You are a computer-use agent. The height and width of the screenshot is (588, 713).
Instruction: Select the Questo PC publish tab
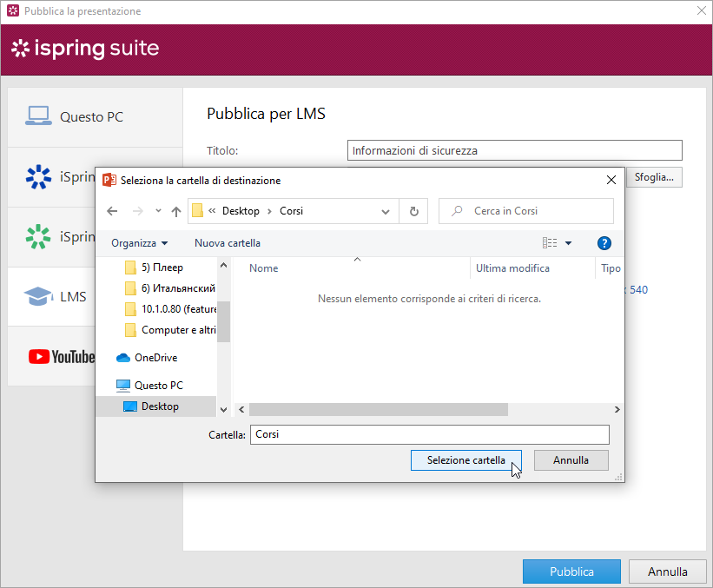(90, 116)
